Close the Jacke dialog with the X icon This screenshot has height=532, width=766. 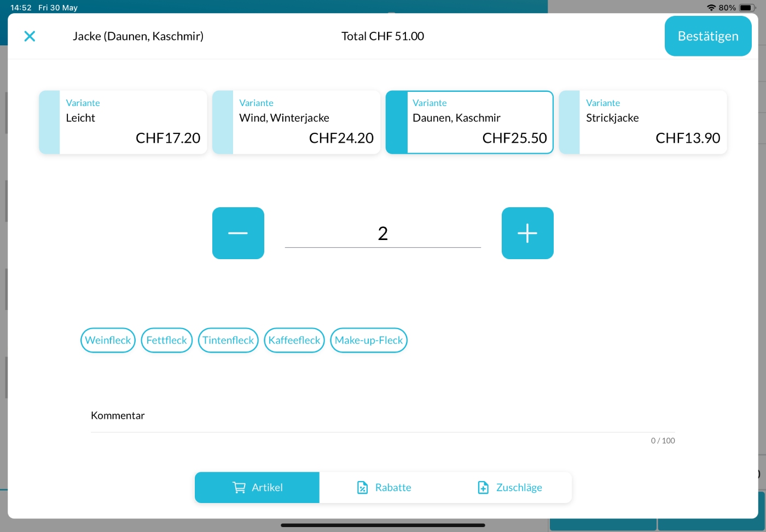pyautogui.click(x=30, y=36)
